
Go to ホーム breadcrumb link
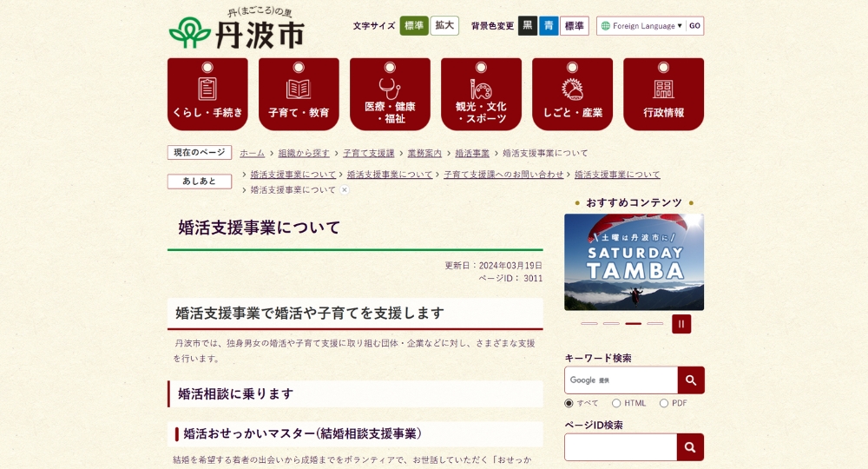click(x=252, y=153)
